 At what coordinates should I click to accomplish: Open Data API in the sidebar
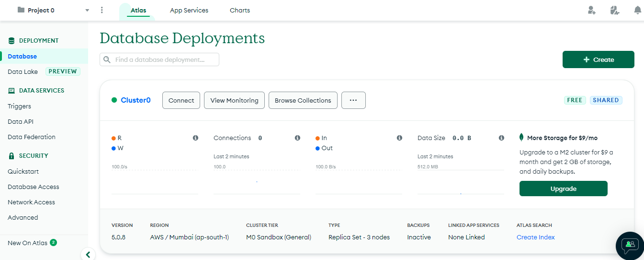[x=21, y=121]
